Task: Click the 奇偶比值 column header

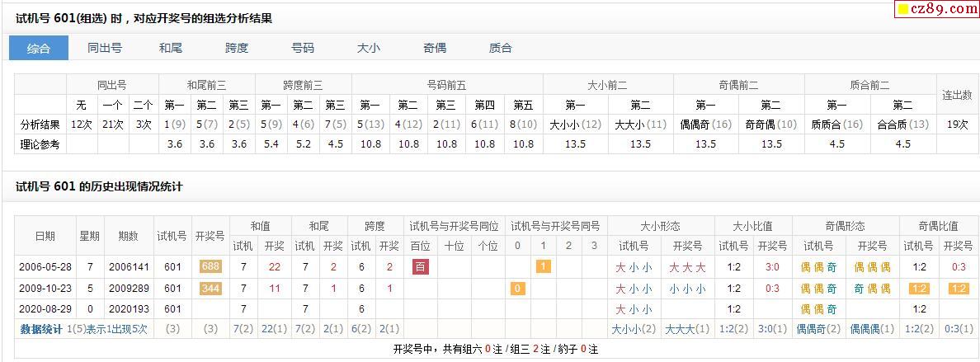Action: 938,226
